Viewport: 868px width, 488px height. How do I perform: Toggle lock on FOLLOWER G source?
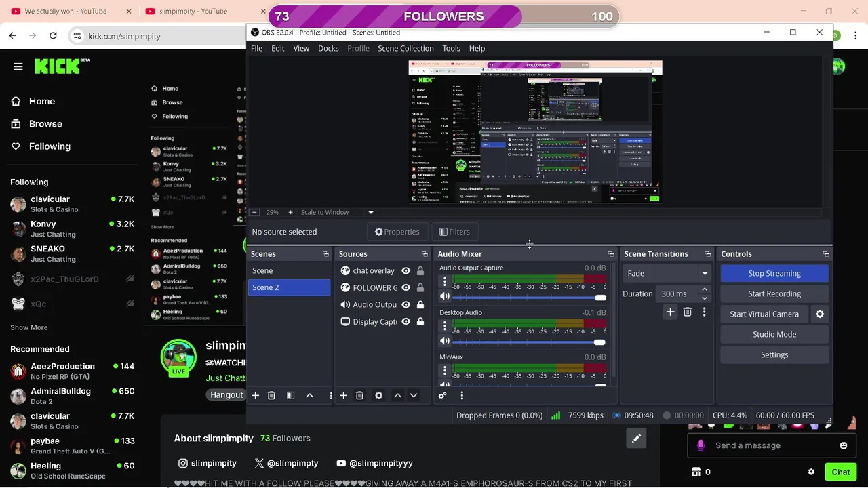click(x=420, y=287)
